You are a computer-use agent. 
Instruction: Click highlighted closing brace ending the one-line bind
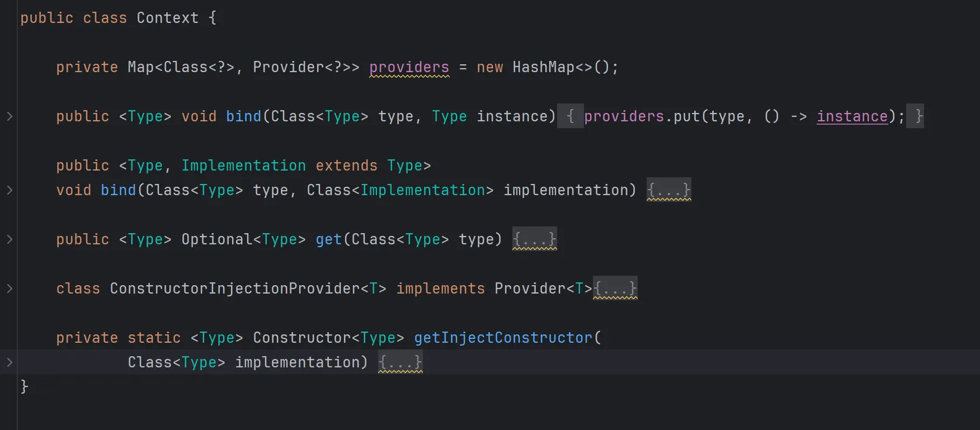[x=915, y=116]
